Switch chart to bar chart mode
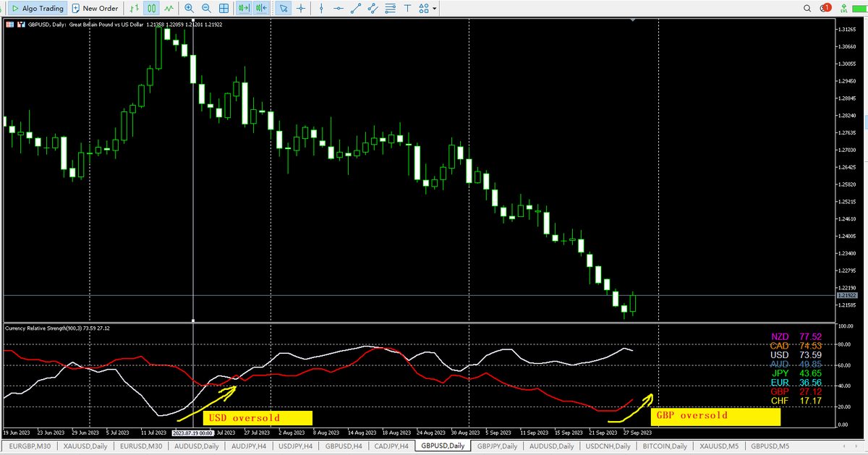Screen dimensions: 868x455 pos(134,9)
